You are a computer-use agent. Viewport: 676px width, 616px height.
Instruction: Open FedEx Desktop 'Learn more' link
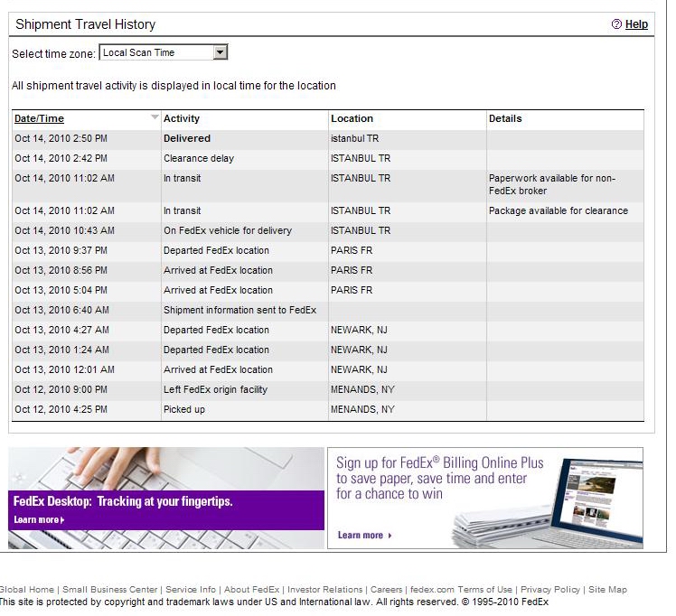click(x=39, y=519)
